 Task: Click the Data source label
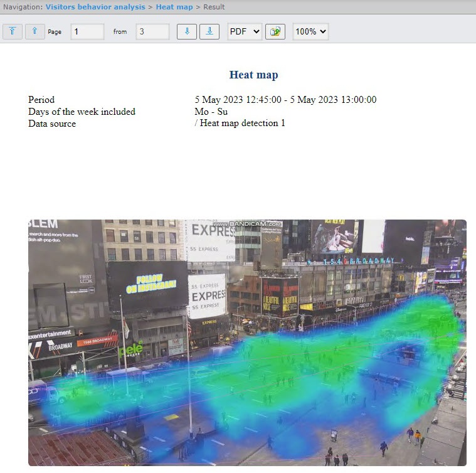(x=52, y=124)
